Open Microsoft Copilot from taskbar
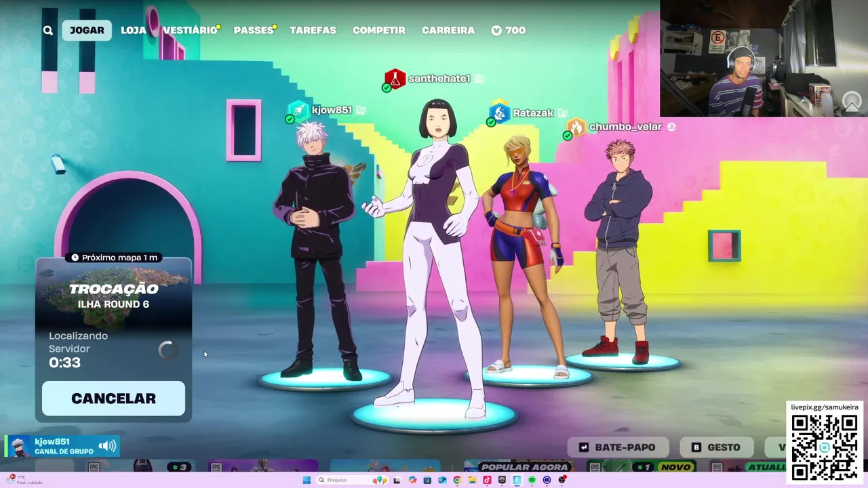This screenshot has width=868, height=488. pos(412,480)
